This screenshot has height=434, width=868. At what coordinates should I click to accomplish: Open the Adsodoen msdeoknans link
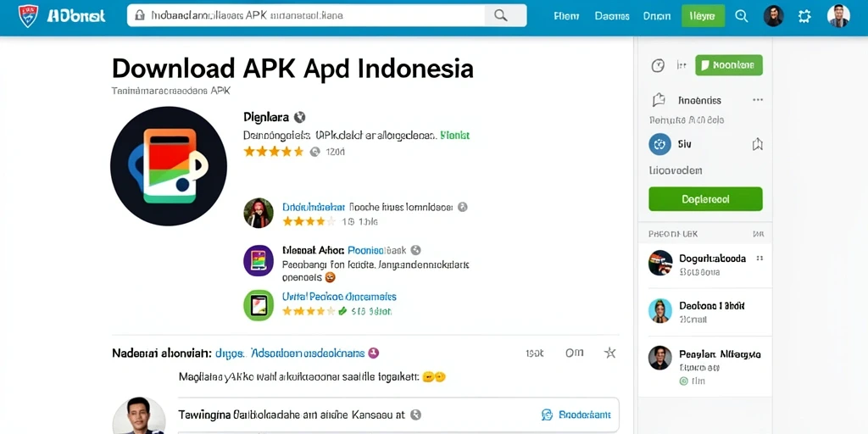pos(308,353)
